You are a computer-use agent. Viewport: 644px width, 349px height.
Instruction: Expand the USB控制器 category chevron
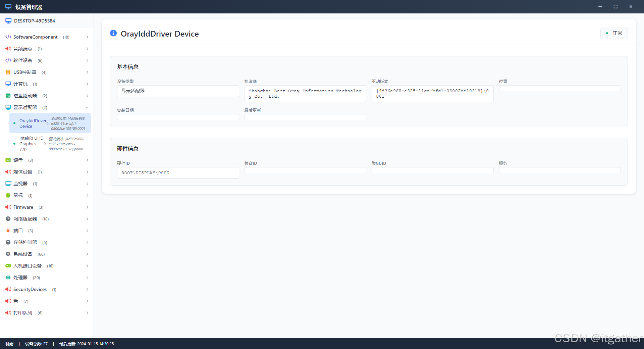point(87,72)
